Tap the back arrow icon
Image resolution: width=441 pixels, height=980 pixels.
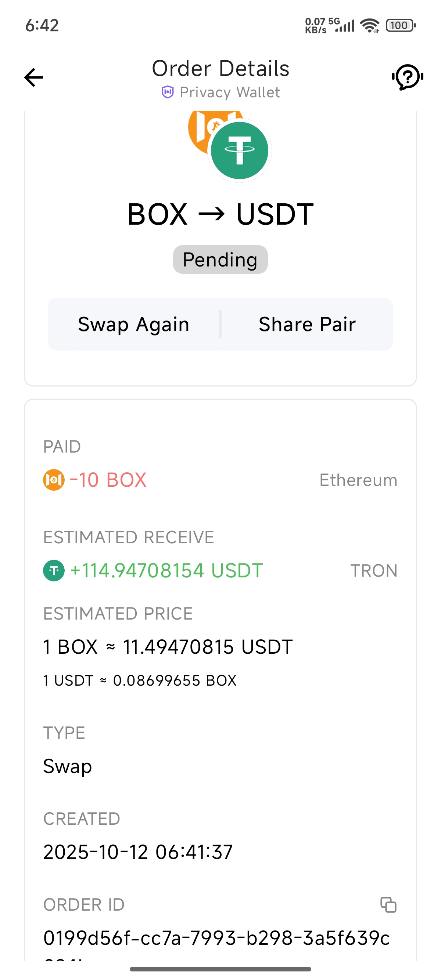coord(33,77)
